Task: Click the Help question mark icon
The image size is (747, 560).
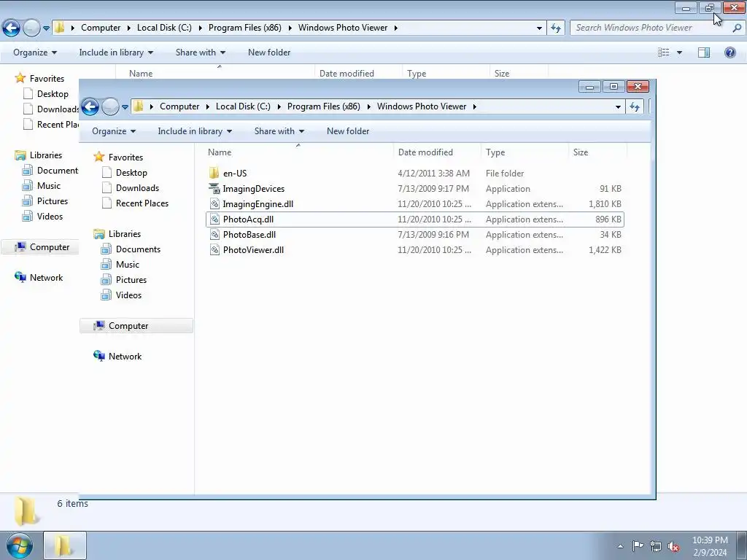Action: (729, 52)
